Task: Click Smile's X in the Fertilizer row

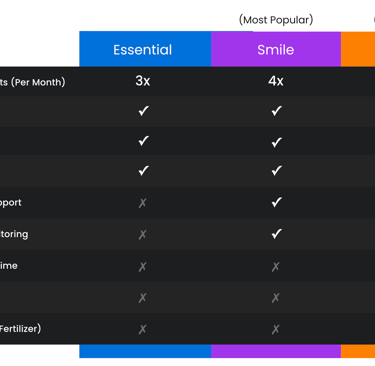Action: 275,329
